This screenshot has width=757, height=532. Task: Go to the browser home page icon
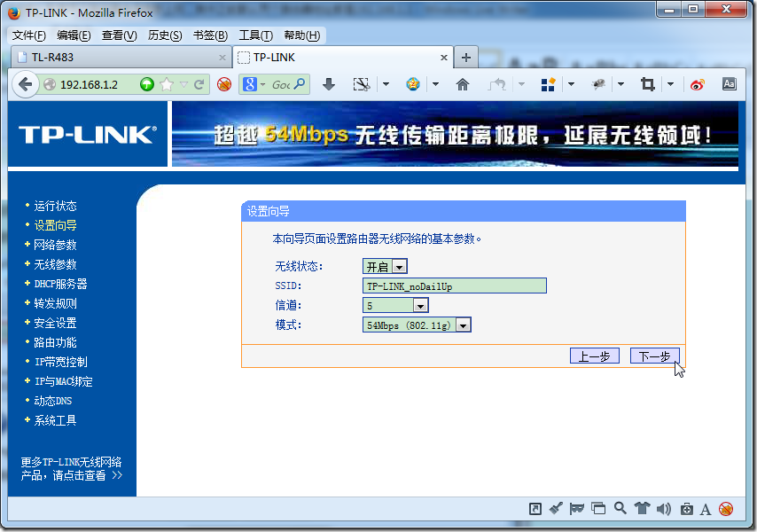click(x=463, y=84)
